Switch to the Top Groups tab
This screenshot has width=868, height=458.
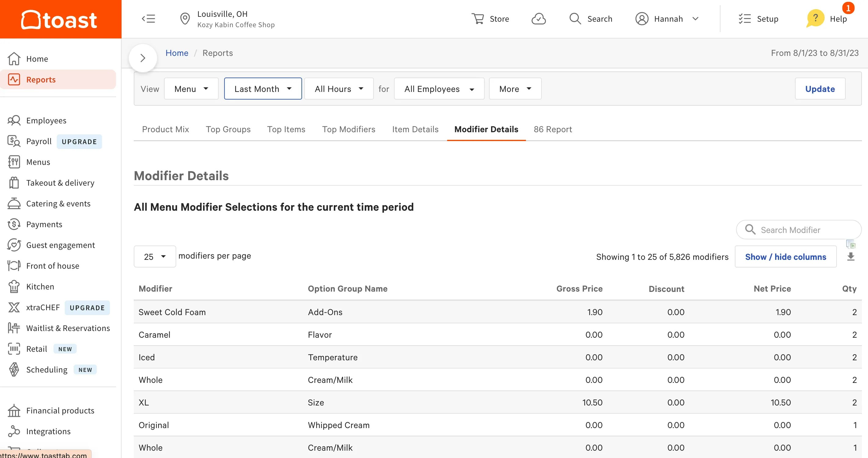(228, 129)
